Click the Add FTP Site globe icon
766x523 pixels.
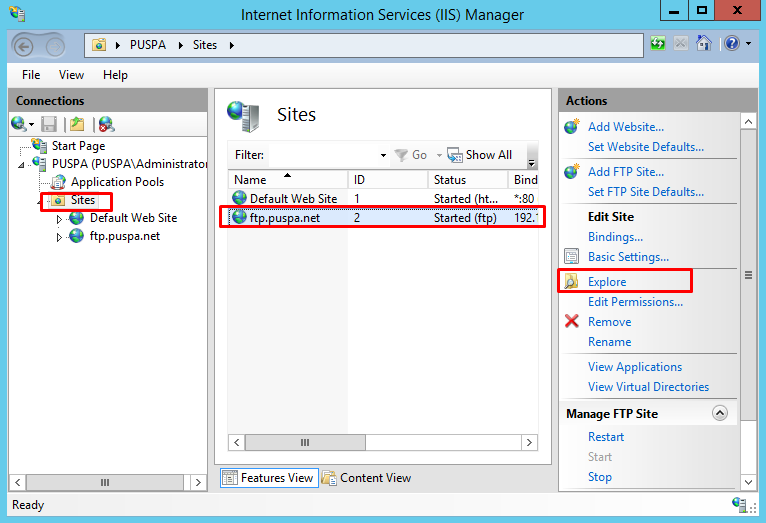[572, 171]
